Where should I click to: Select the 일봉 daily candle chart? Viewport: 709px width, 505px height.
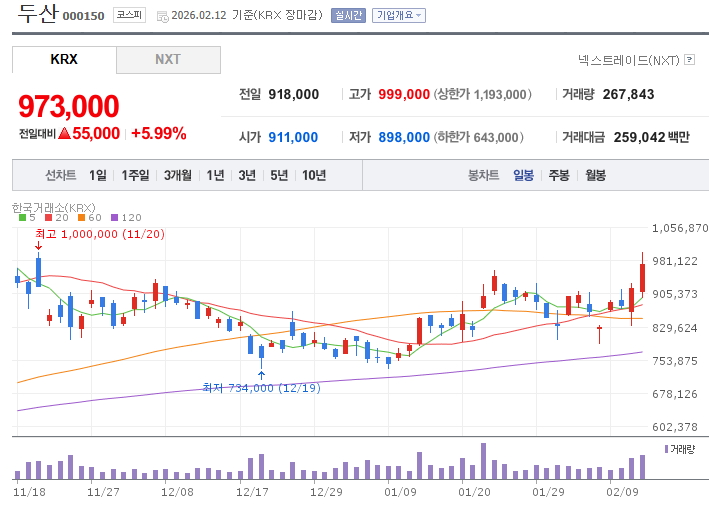pyautogui.click(x=524, y=175)
